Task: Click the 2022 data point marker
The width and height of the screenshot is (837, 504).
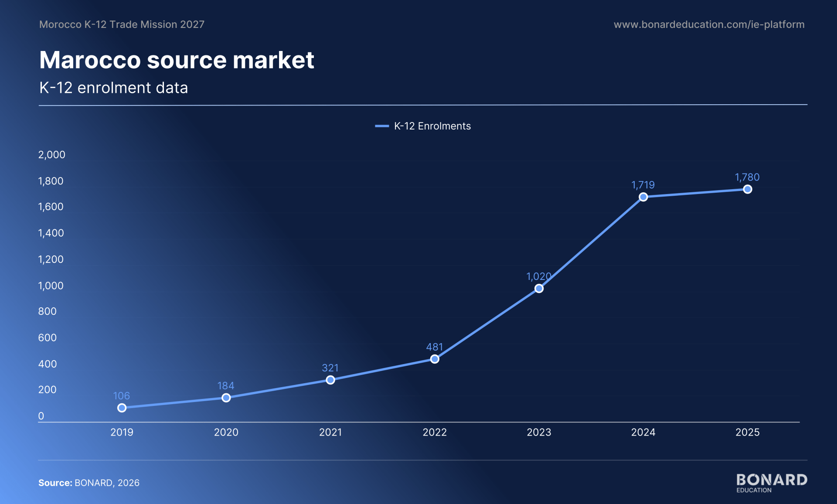Action: tap(435, 359)
